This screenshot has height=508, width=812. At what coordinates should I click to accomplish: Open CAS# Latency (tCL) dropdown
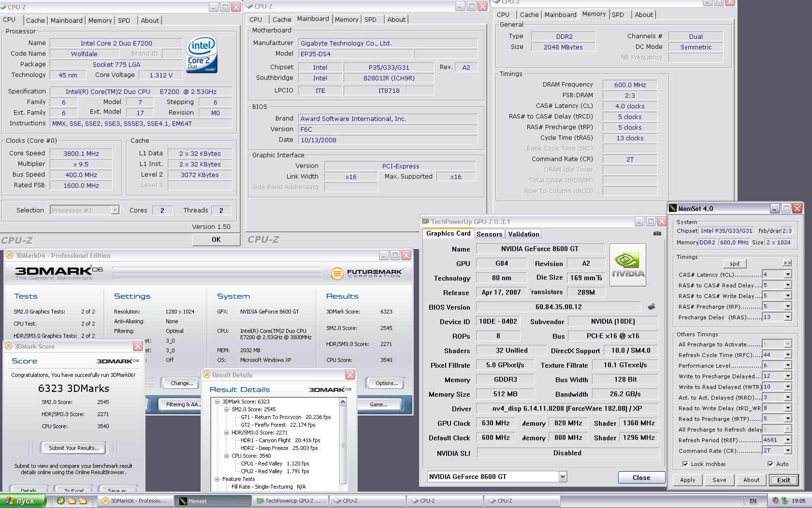click(787, 274)
